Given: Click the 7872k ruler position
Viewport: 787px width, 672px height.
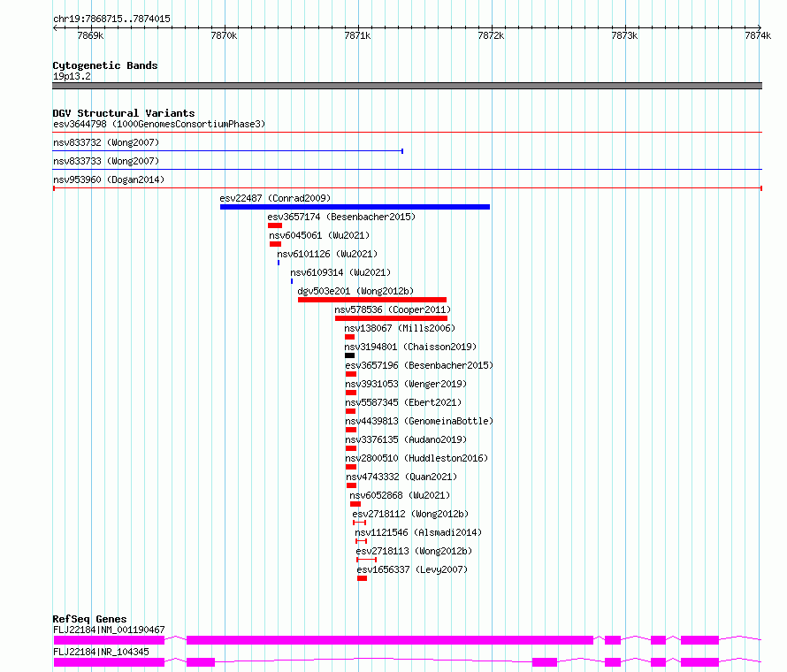Looking at the screenshot, I should [x=491, y=35].
